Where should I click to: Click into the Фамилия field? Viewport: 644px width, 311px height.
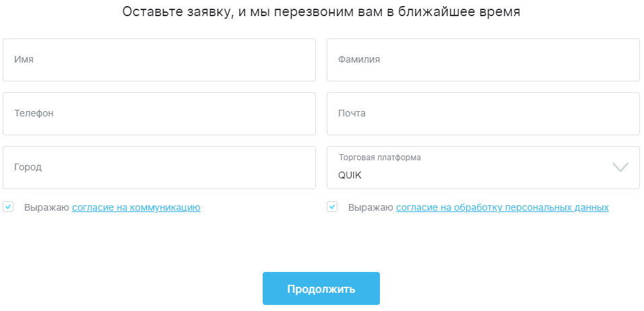(483, 60)
